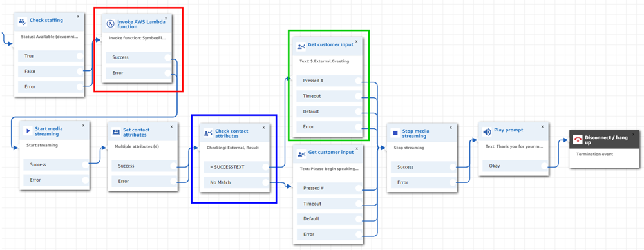Click the Set contact attributes block icon

(116, 131)
